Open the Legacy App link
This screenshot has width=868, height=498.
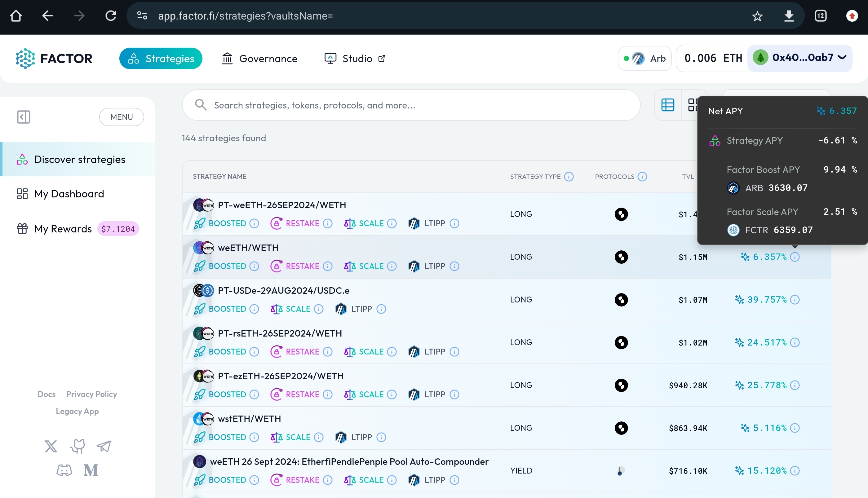tap(77, 411)
